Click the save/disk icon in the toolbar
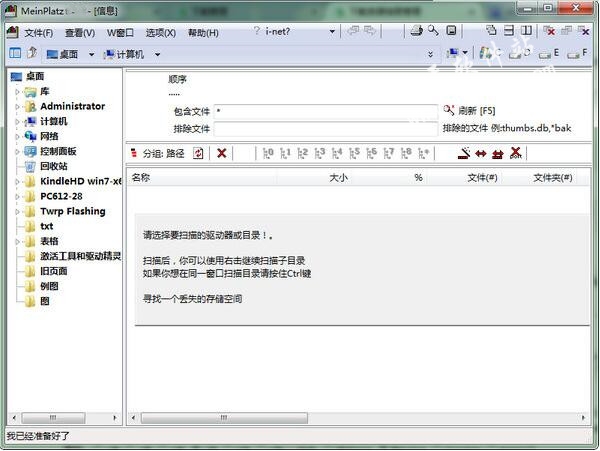The height and width of the screenshot is (451, 600). (x=452, y=31)
